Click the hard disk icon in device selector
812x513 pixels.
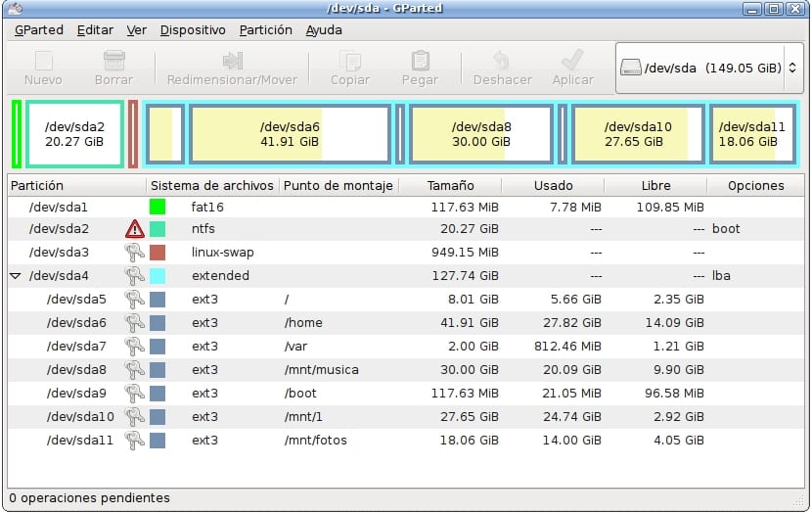click(x=631, y=68)
